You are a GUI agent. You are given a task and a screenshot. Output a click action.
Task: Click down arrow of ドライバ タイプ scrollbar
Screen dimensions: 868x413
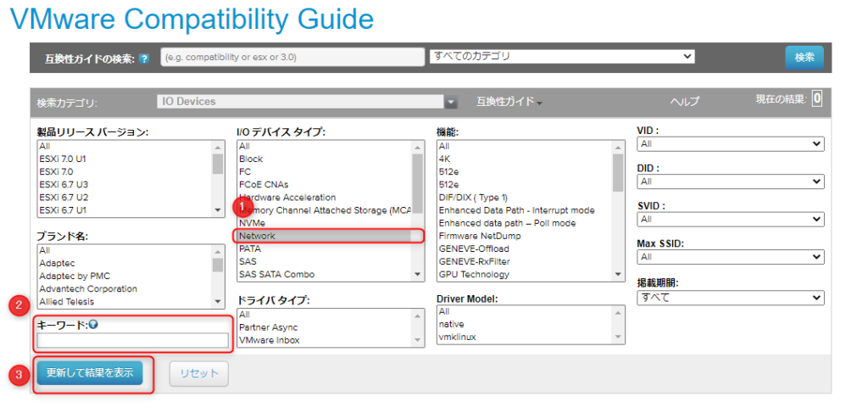[418, 340]
